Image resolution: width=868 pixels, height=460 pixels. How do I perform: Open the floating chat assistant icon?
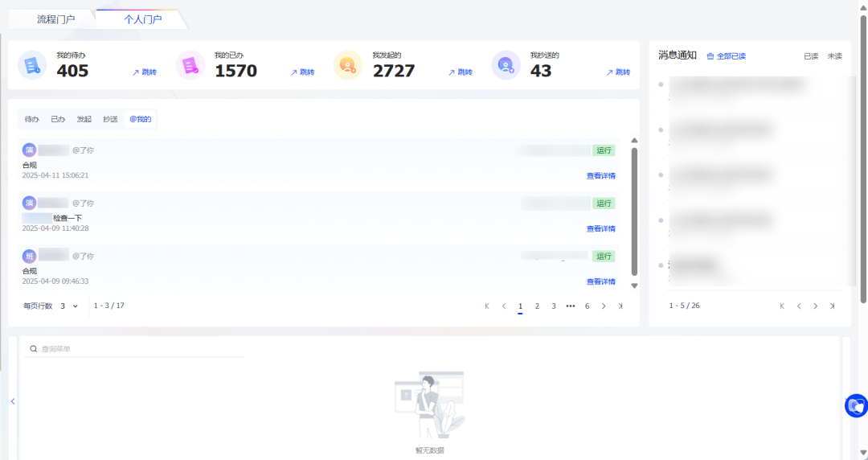[856, 405]
